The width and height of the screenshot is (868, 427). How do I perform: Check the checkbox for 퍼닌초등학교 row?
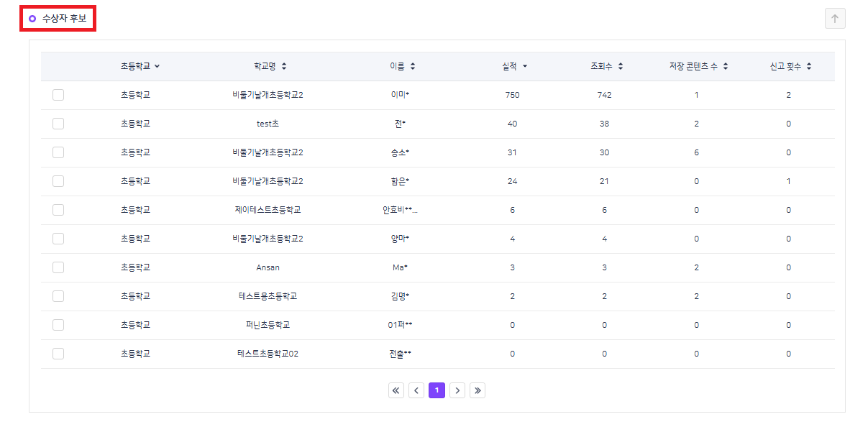tap(58, 325)
